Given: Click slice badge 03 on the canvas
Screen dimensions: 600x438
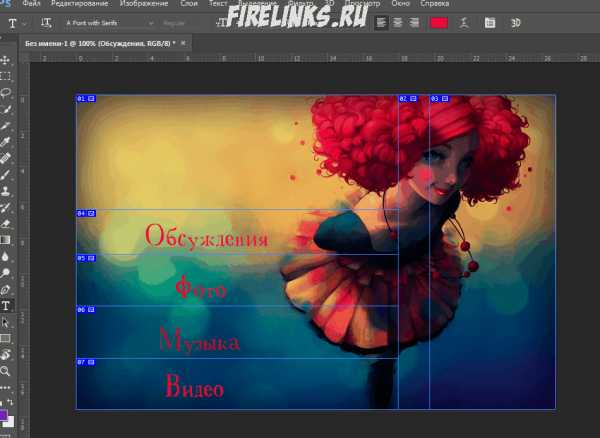Looking at the screenshot, I should tap(440, 99).
